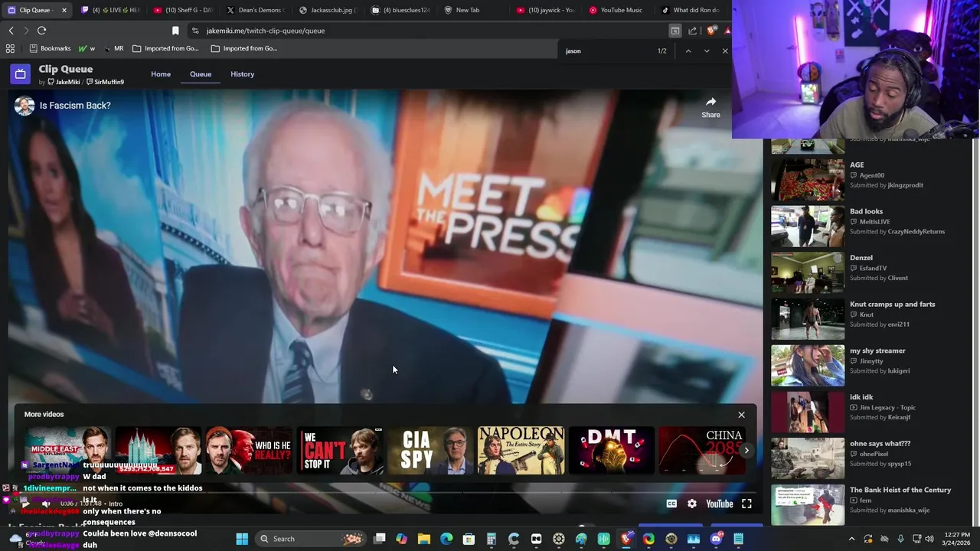The width and height of the screenshot is (980, 551).
Task: Open the SirMuffin9 author link
Action: (x=106, y=82)
